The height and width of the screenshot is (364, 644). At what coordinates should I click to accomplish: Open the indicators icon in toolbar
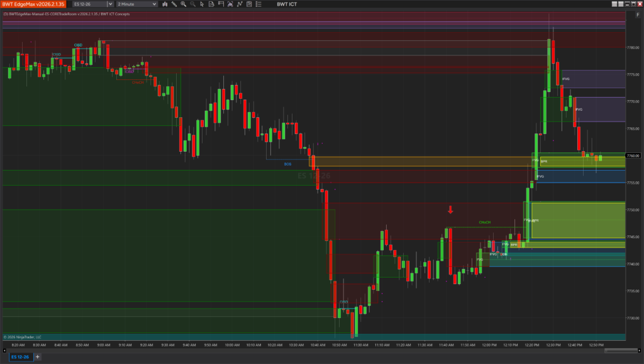pos(240,4)
